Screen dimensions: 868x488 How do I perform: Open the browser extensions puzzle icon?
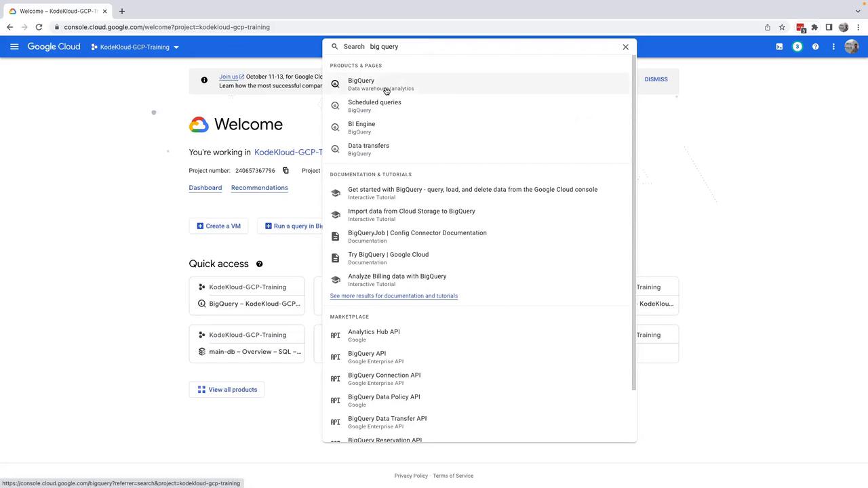tap(814, 27)
